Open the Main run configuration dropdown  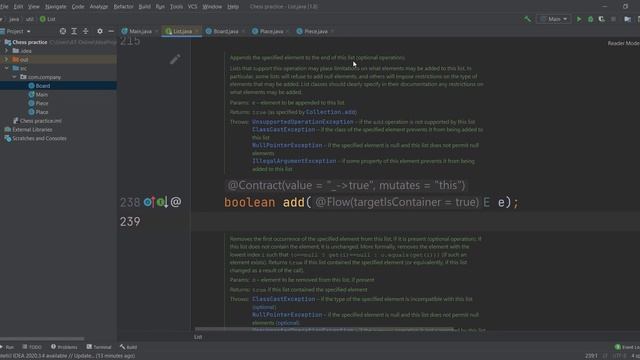click(x=554, y=19)
